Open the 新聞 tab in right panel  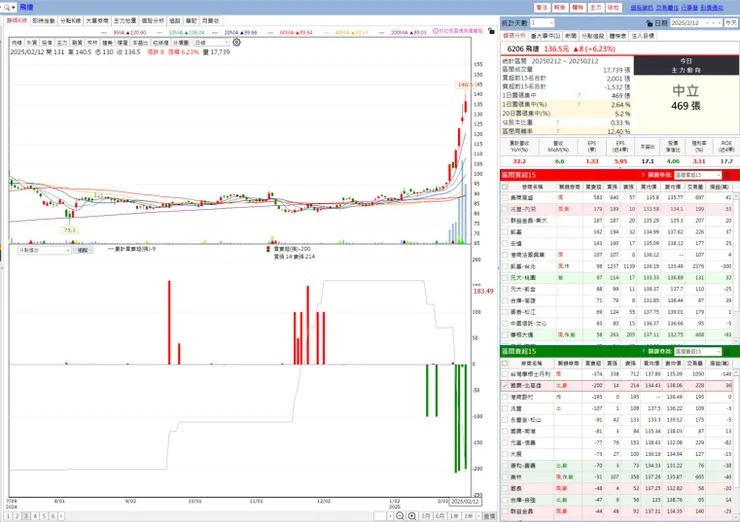click(x=571, y=36)
